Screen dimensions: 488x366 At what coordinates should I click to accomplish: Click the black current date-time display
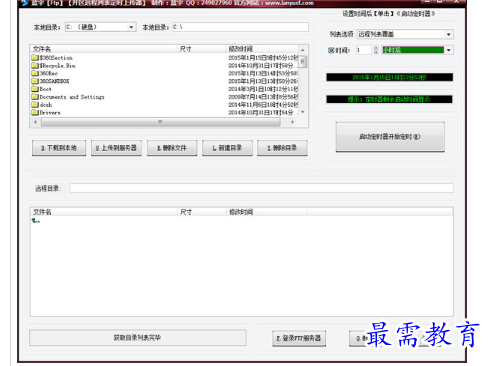click(x=389, y=77)
